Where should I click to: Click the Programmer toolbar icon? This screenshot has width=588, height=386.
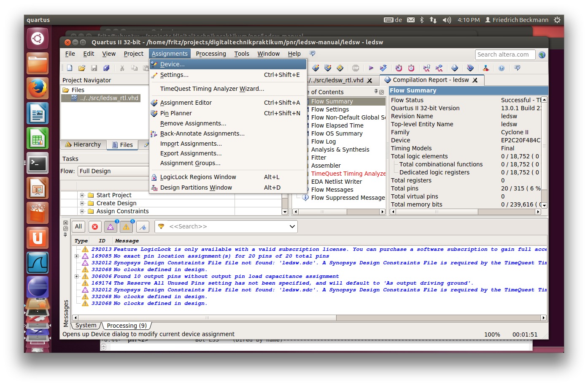coord(470,68)
